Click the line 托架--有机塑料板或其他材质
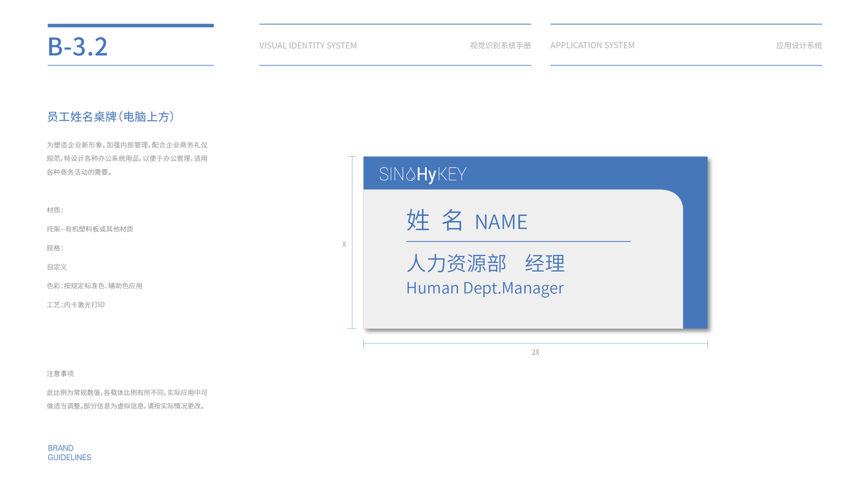 90,229
